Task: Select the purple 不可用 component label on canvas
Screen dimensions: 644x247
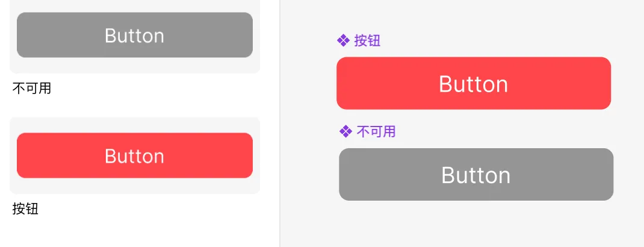Action: click(x=376, y=131)
